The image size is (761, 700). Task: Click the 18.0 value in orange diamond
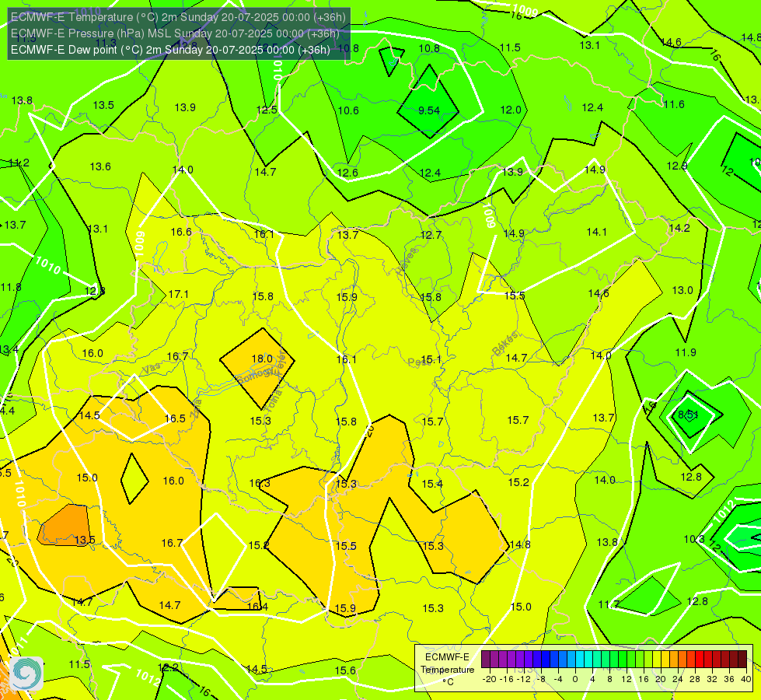[262, 359]
